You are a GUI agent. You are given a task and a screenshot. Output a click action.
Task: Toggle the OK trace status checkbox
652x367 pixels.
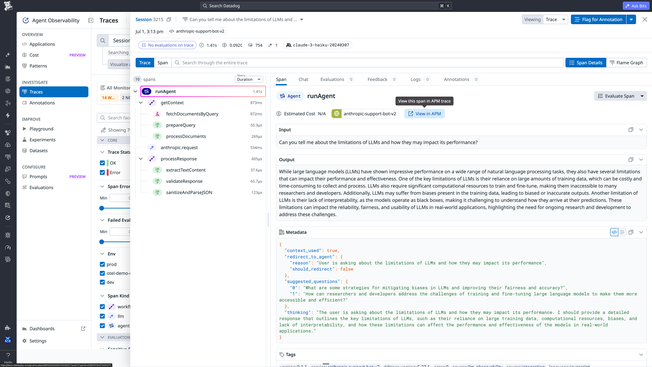[x=102, y=163]
